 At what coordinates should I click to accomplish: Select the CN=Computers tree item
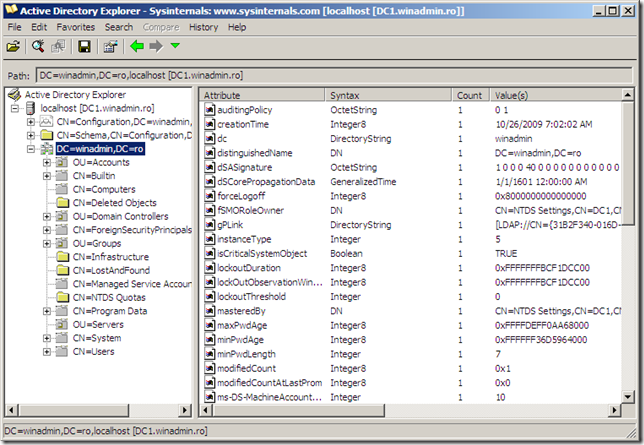pyautogui.click(x=104, y=189)
